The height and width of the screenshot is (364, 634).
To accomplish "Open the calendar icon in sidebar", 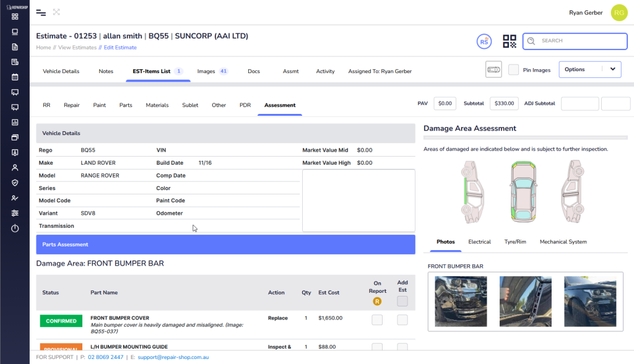I will coord(15,77).
